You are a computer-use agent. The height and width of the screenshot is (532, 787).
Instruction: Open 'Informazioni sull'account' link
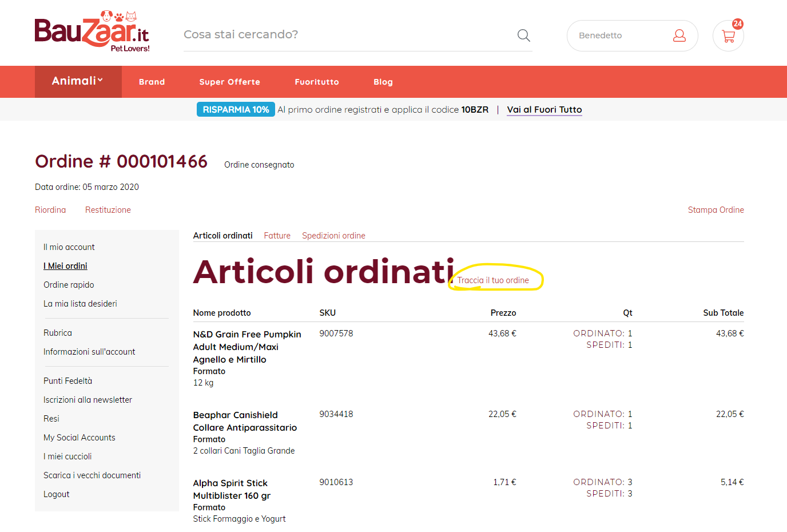(89, 352)
